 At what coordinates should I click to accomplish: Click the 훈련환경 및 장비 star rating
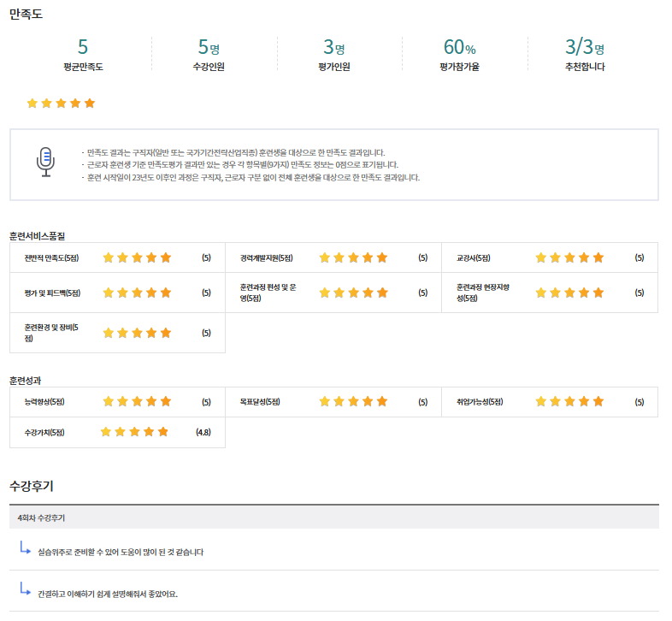click(x=137, y=333)
